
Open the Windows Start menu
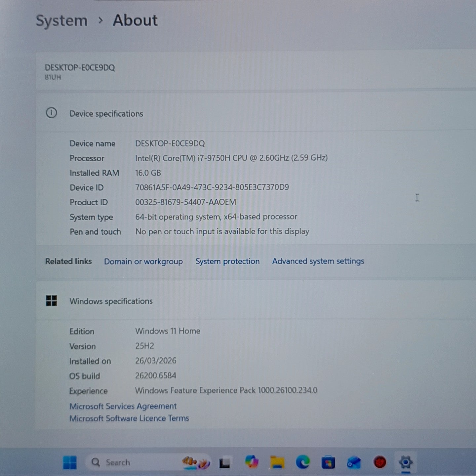coord(70,462)
